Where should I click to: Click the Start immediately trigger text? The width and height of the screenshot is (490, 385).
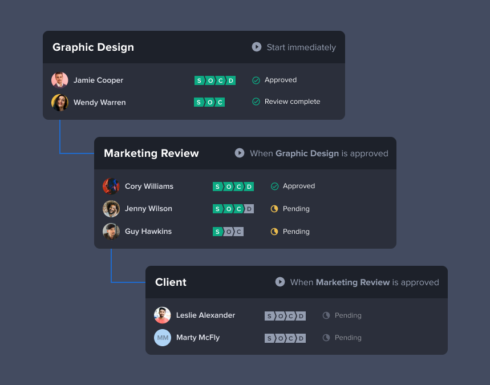[x=301, y=47]
